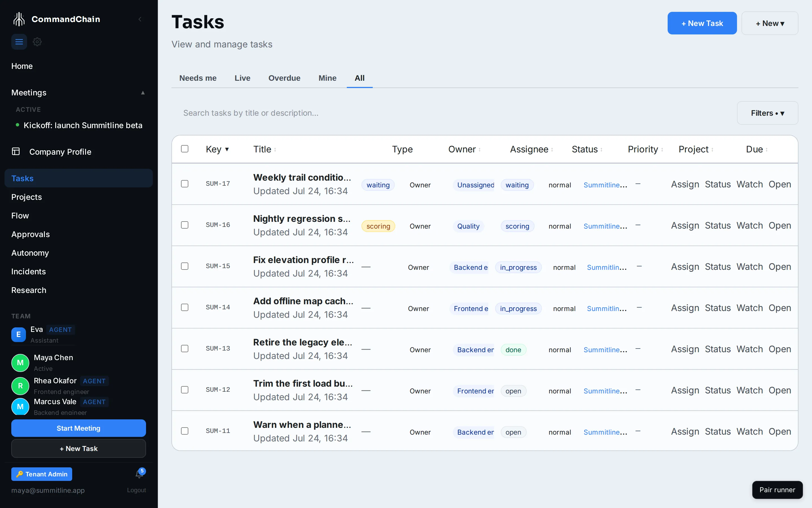Click Status on the SUM-16 row
The width and height of the screenshot is (812, 508).
point(717,226)
